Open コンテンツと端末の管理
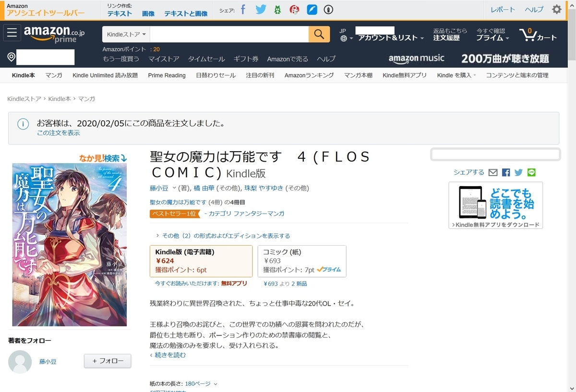Viewport: 576px width, 392px height. point(517,75)
